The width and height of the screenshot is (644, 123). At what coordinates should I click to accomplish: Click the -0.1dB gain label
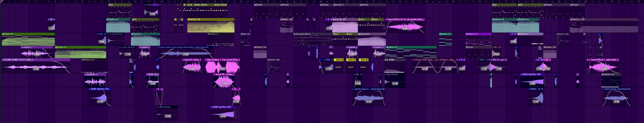(100, 102)
